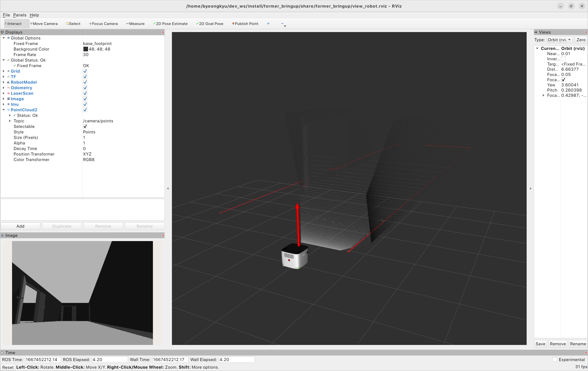Click the Add display button
Viewport: 588px width, 371px height.
[x=20, y=226]
